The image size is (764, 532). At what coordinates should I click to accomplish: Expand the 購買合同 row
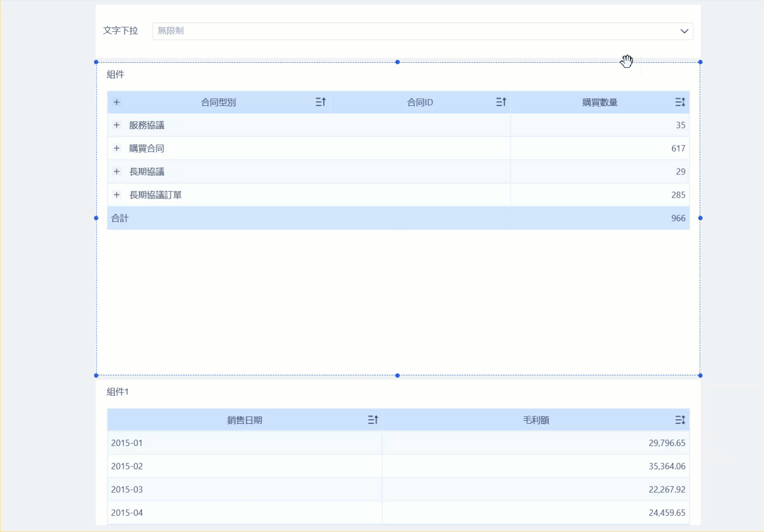(x=117, y=148)
